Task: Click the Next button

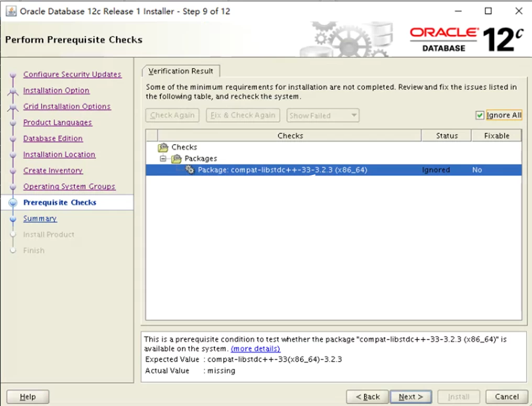Action: tap(411, 397)
